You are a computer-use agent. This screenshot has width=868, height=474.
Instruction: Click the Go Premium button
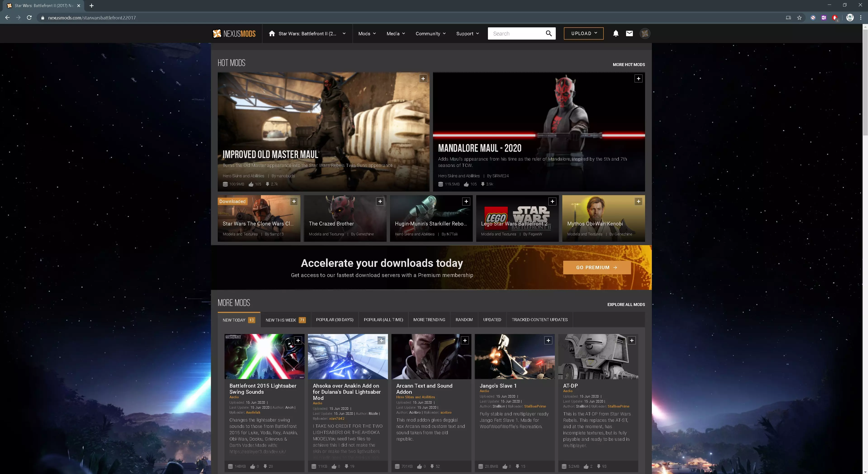click(x=597, y=267)
